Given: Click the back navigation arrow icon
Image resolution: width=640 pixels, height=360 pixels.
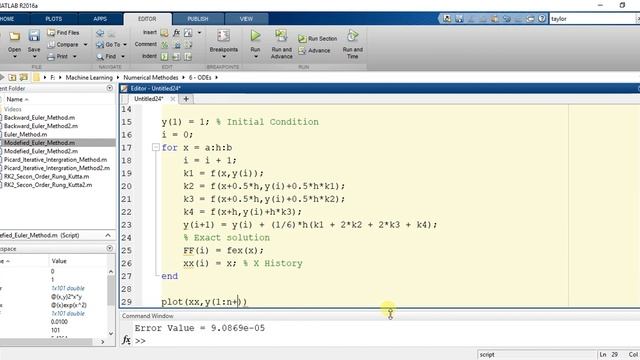Looking at the screenshot, I should tap(100, 33).
